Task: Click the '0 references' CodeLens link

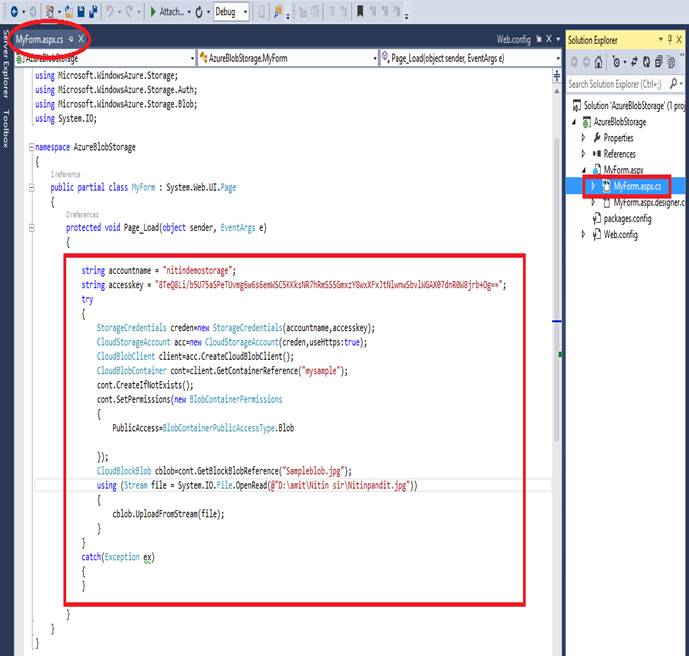Action: pyautogui.click(x=82, y=214)
